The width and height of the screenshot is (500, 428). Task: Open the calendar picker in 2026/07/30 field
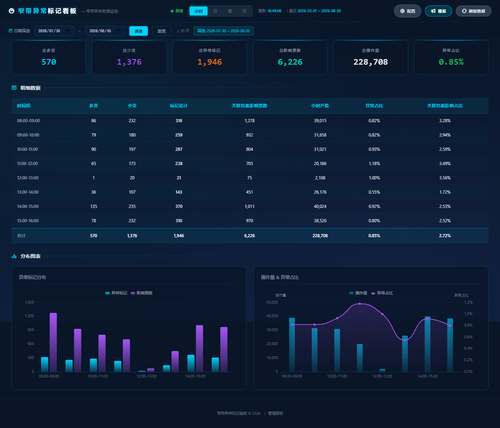coord(67,31)
